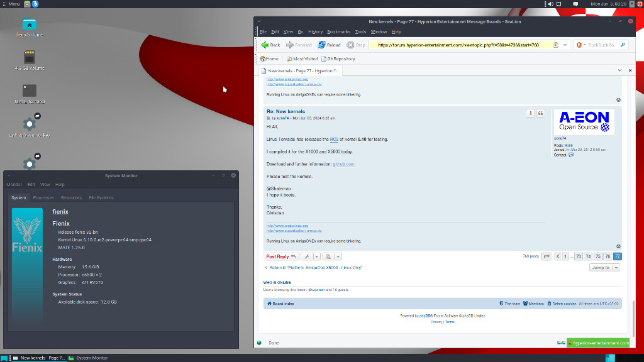The height and width of the screenshot is (362, 644).
Task: Click the page icon inside the URL bar
Action: [556, 45]
